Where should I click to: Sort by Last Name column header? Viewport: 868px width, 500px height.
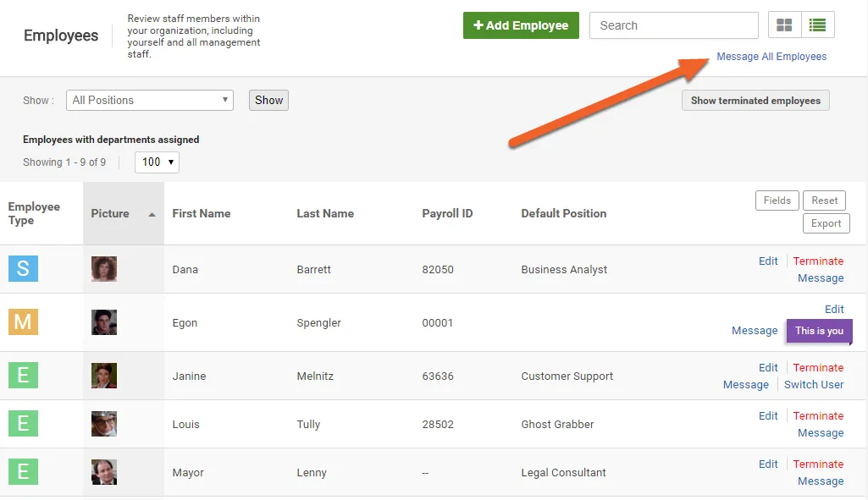point(325,213)
